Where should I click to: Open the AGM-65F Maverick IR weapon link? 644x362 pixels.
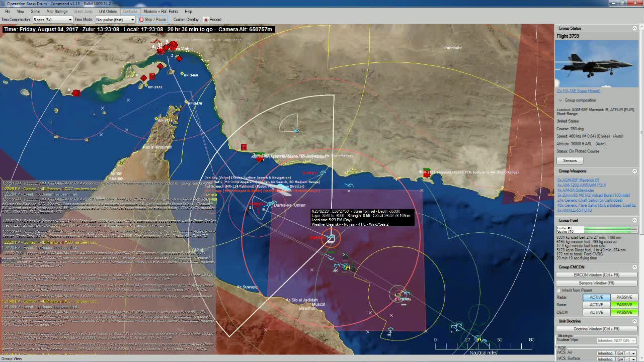click(578, 180)
